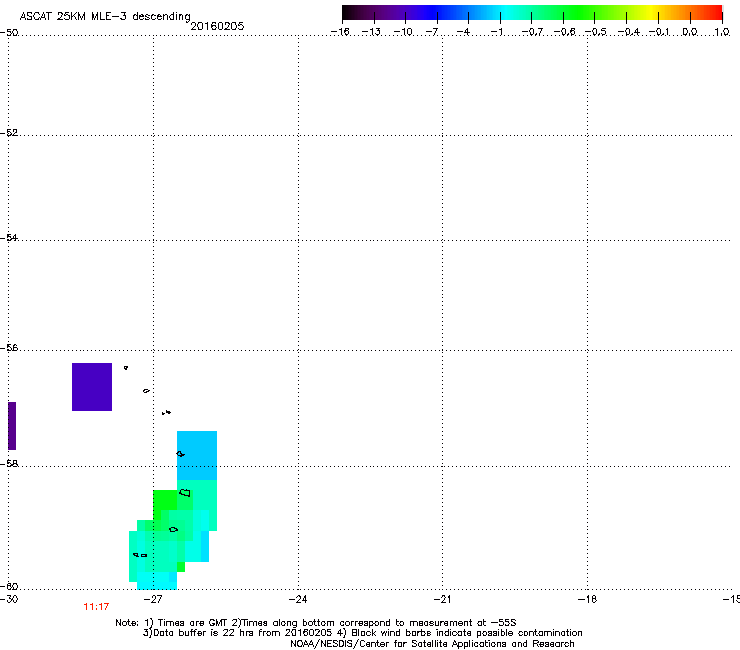Image resolution: width=740 pixels, height=650 pixels.
Task: Click the 0.0 tick label on the colorbar
Action: (x=690, y=32)
